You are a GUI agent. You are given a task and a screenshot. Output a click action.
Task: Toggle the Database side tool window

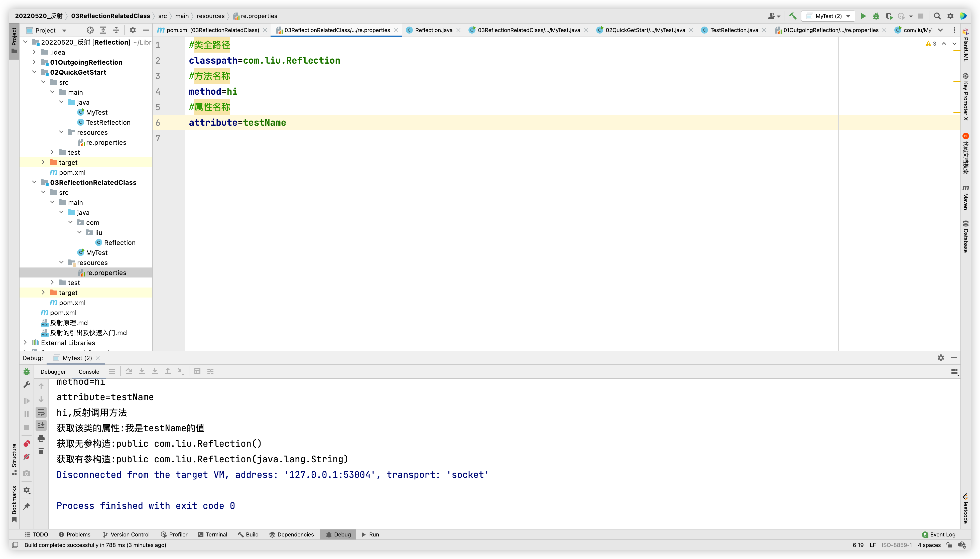966,236
